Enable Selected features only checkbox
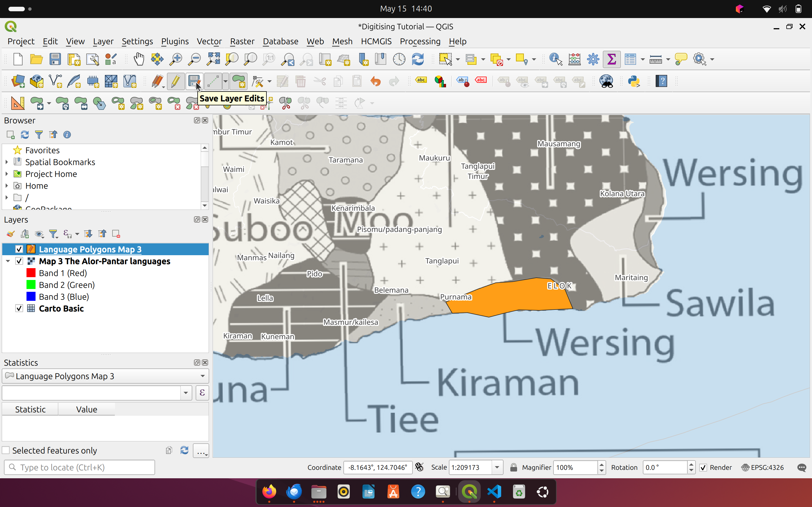 6,450
